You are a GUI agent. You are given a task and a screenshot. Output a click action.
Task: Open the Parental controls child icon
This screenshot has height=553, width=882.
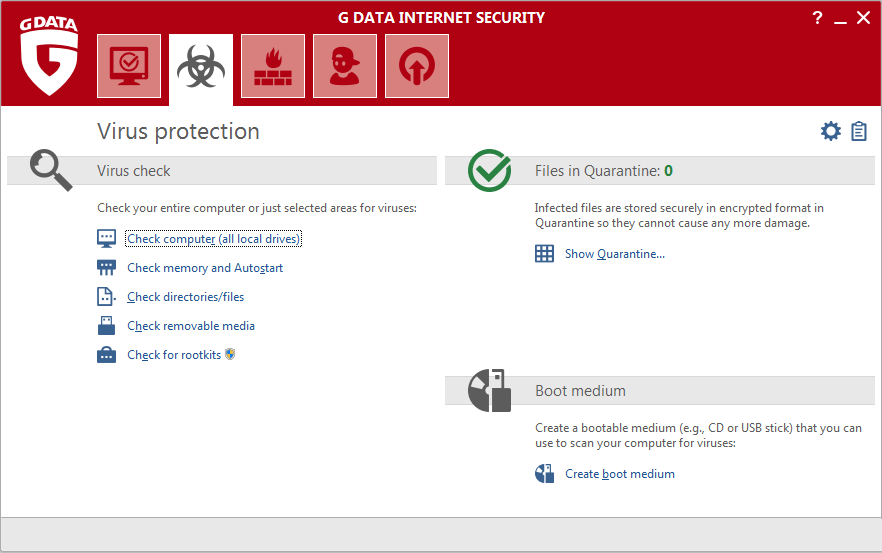pos(344,66)
